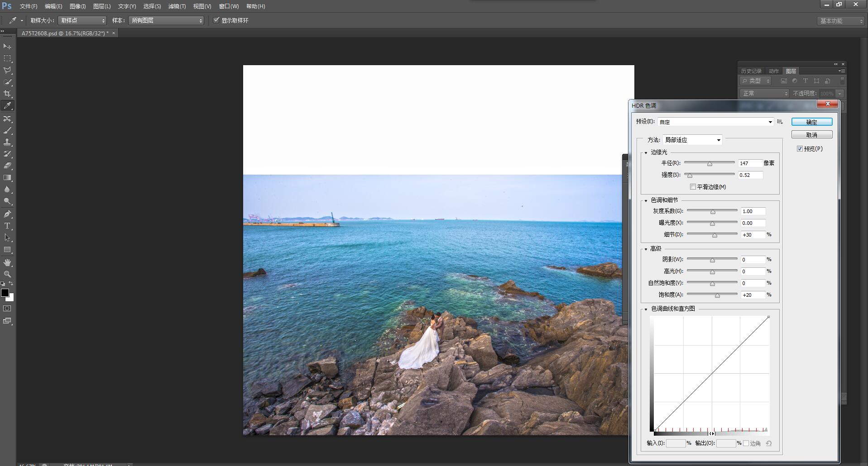This screenshot has height=466, width=868.
Task: Click the 饱和度 slider handle
Action: point(717,295)
